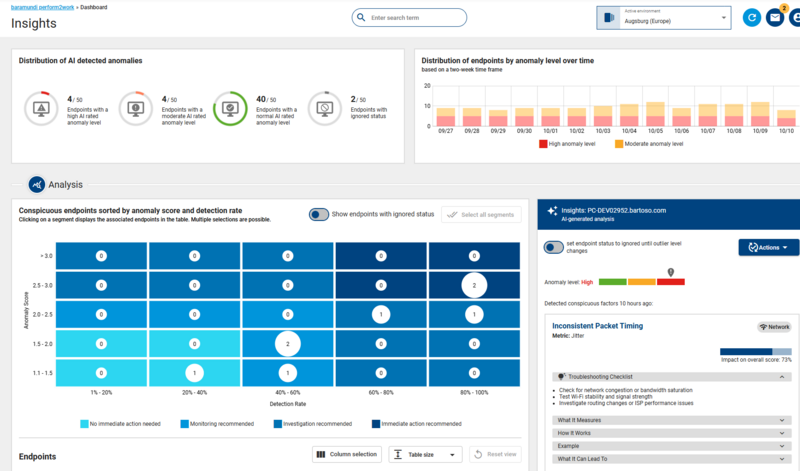Click the normal anomaly level endpoints icon

click(x=231, y=107)
